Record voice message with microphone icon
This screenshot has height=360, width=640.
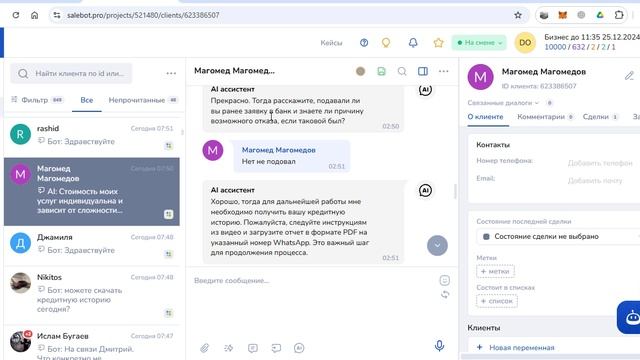click(x=439, y=346)
